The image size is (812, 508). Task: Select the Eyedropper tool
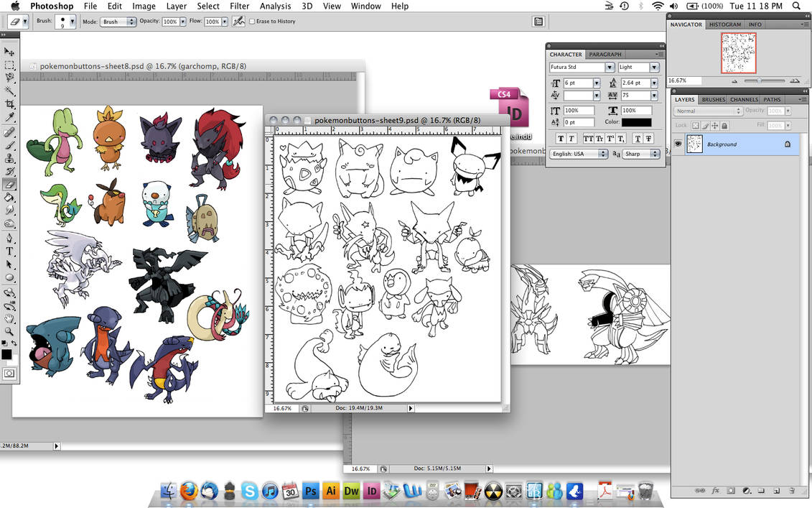click(9, 117)
